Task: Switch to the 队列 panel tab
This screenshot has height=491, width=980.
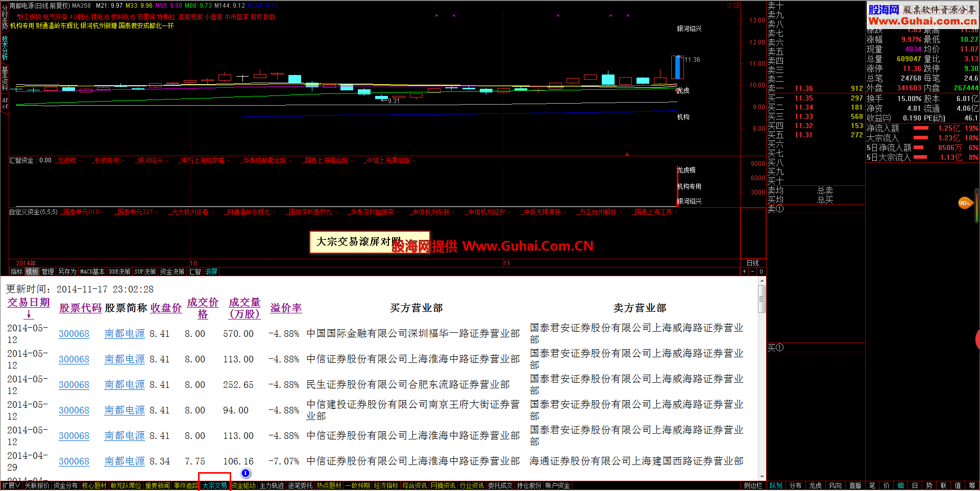Action: point(776,485)
